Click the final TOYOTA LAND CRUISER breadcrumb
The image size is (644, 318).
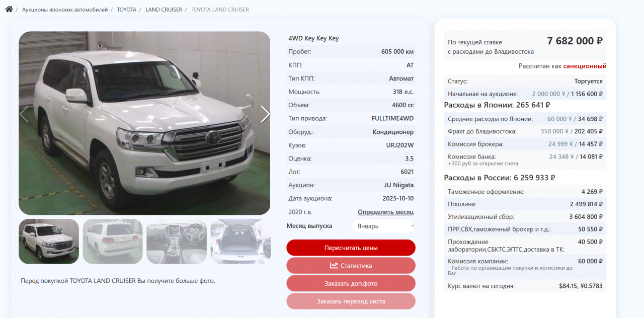click(x=220, y=10)
